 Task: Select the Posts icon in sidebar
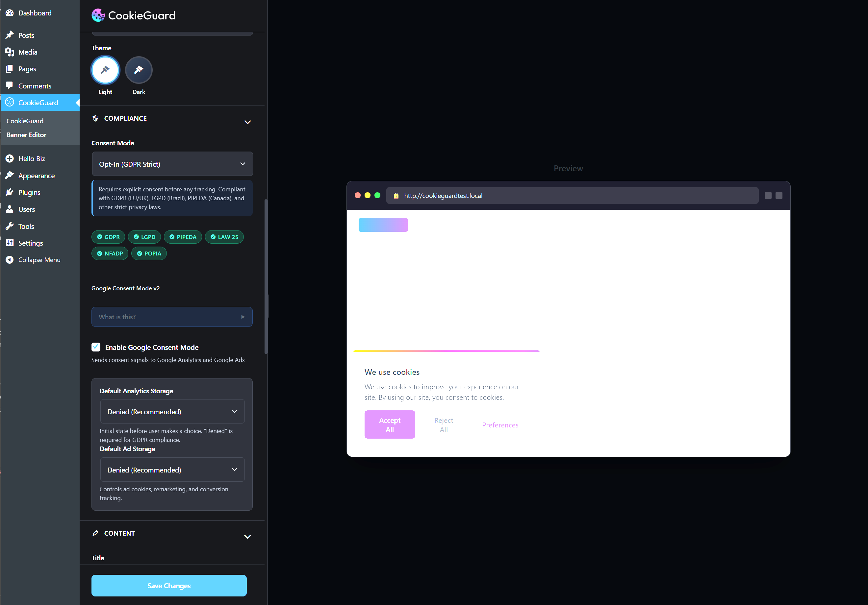[10, 35]
